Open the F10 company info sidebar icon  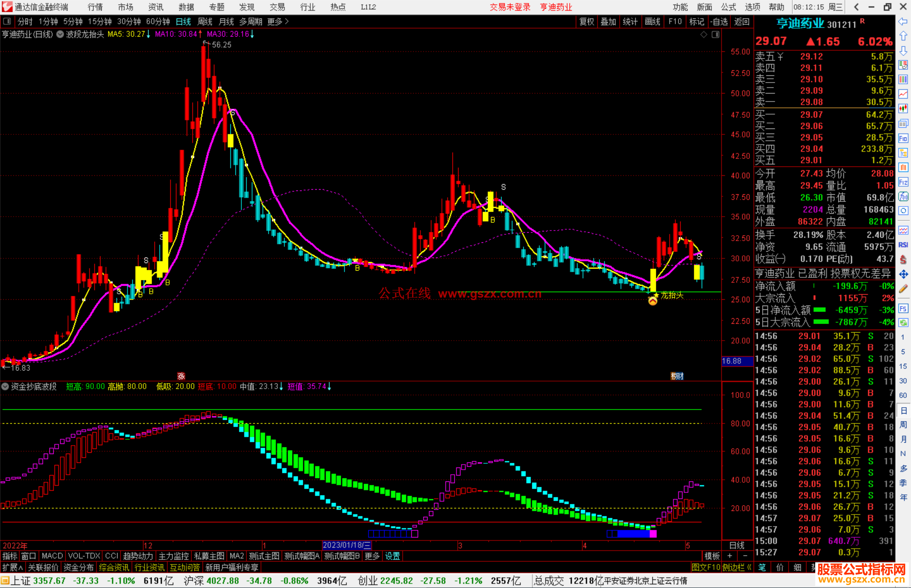click(903, 138)
